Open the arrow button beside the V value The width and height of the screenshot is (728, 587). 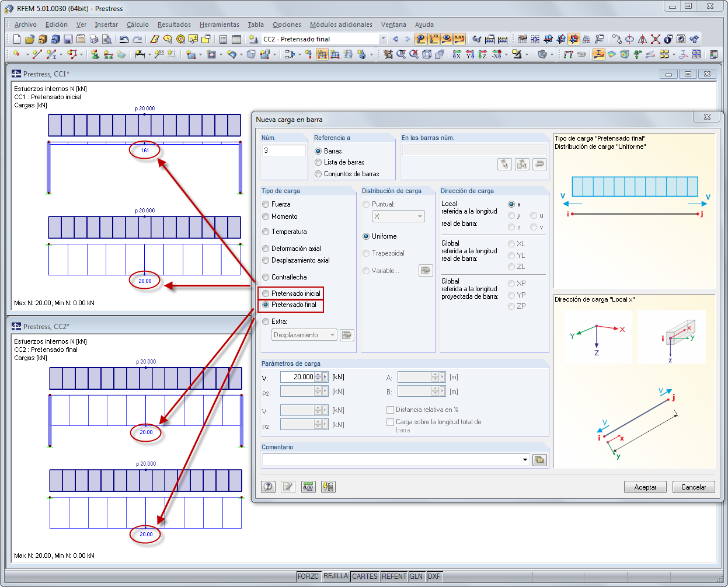point(325,377)
